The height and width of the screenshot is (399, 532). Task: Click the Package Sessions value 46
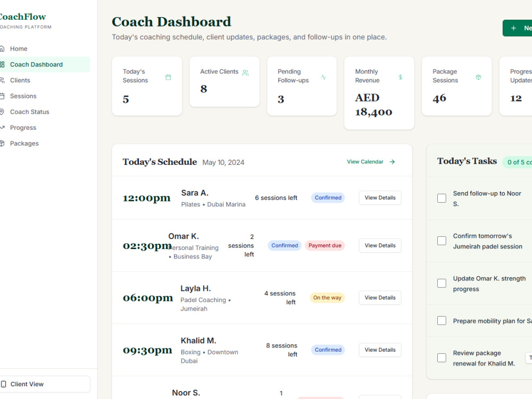click(x=439, y=98)
